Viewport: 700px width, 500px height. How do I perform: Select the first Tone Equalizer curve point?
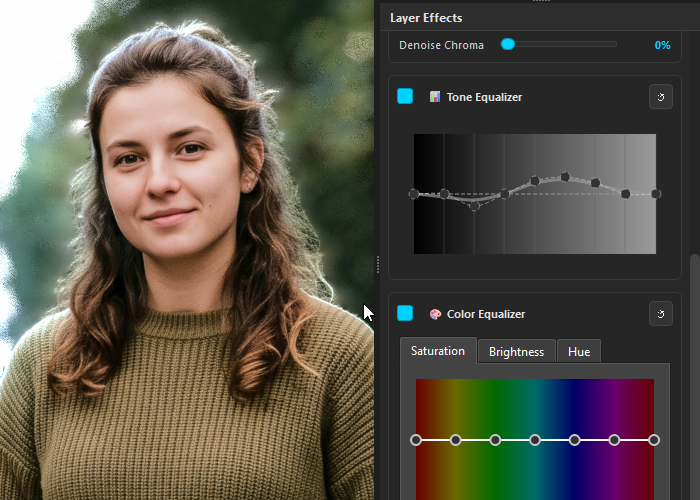pos(414,194)
